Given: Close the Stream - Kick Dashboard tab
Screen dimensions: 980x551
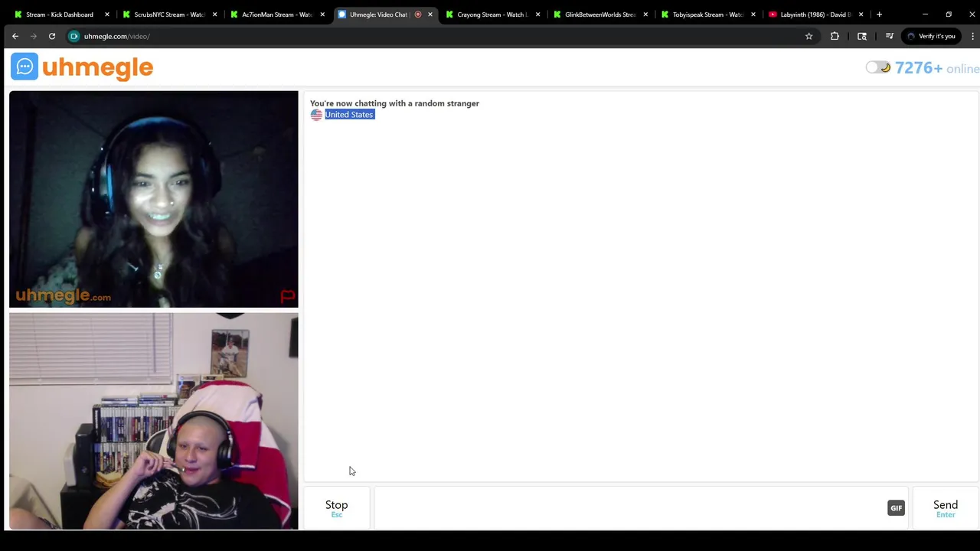Looking at the screenshot, I should point(106,15).
